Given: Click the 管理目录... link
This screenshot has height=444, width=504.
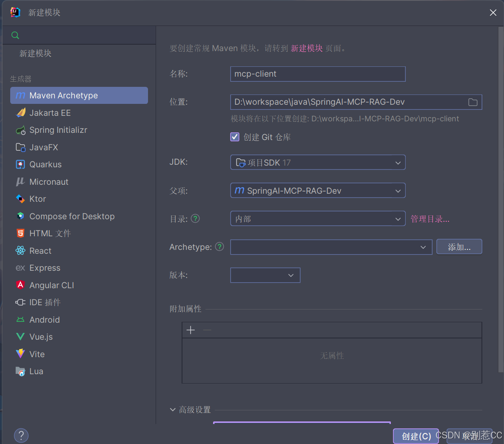Looking at the screenshot, I should (430, 219).
